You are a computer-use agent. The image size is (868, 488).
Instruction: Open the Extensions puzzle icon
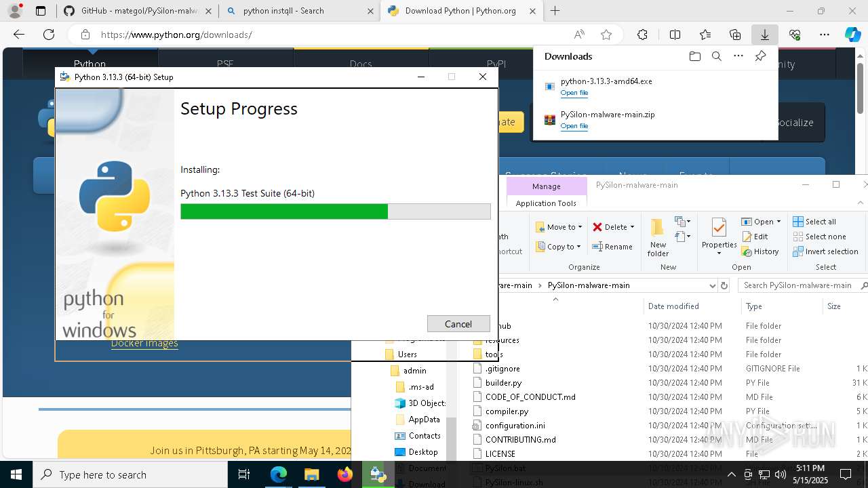642,35
